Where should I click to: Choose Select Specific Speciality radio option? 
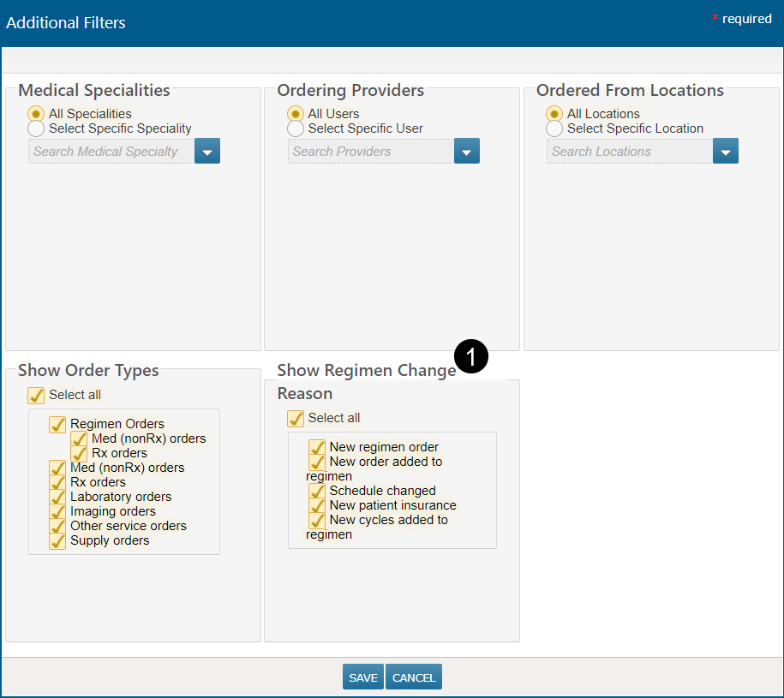pyautogui.click(x=37, y=128)
